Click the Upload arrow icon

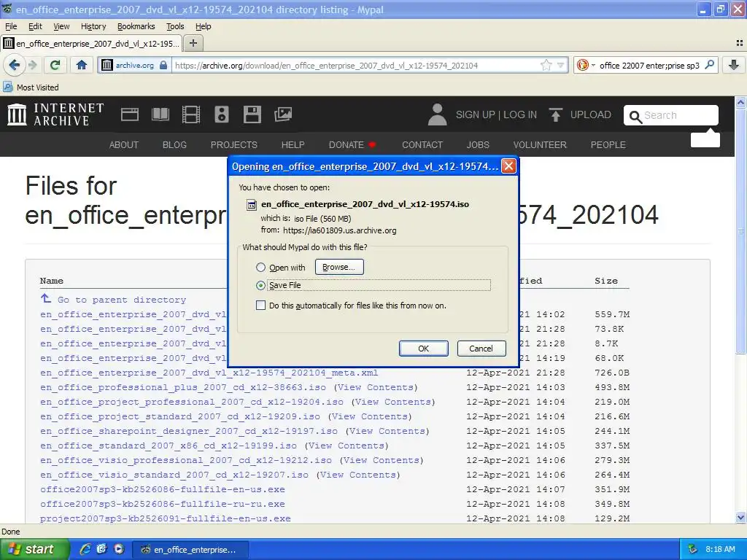[555, 114]
